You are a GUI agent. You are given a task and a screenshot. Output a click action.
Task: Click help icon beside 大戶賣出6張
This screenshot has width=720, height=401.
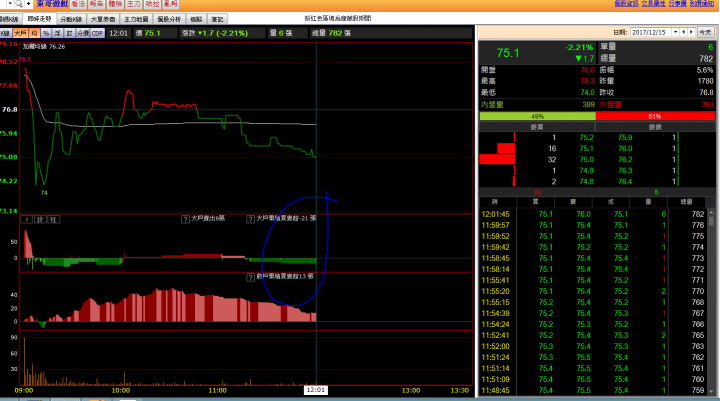pyautogui.click(x=186, y=219)
